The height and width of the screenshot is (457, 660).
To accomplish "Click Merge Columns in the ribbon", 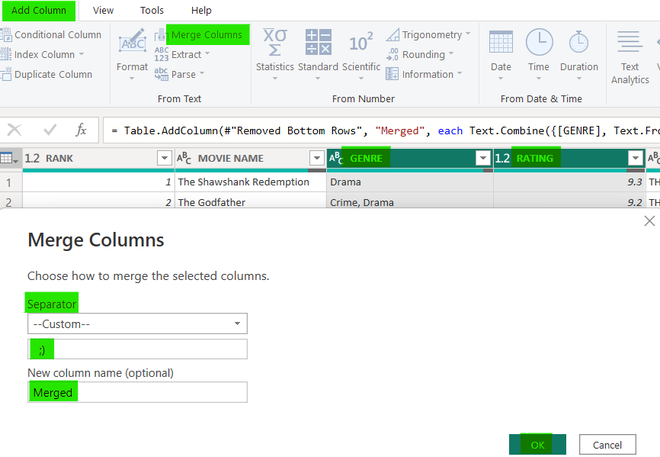I will point(202,35).
